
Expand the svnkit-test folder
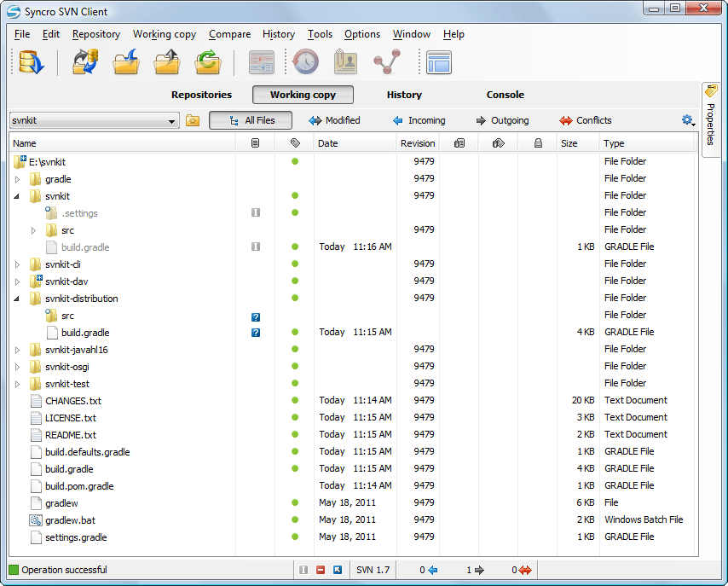(18, 384)
